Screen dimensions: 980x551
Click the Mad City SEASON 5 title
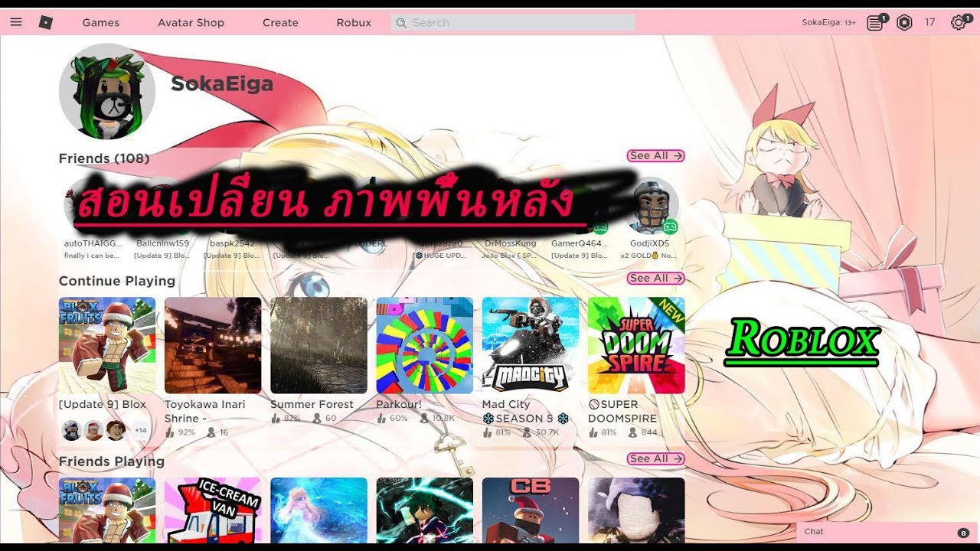point(526,411)
